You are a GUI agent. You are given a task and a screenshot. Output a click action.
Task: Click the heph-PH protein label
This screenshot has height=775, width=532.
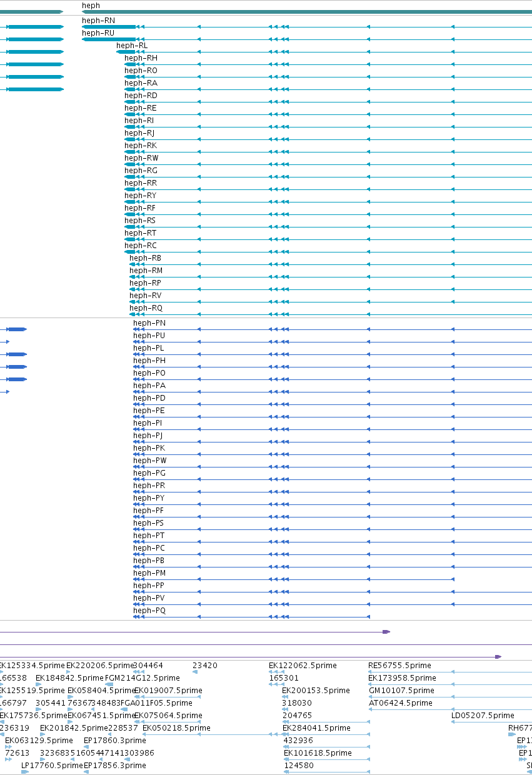(149, 361)
